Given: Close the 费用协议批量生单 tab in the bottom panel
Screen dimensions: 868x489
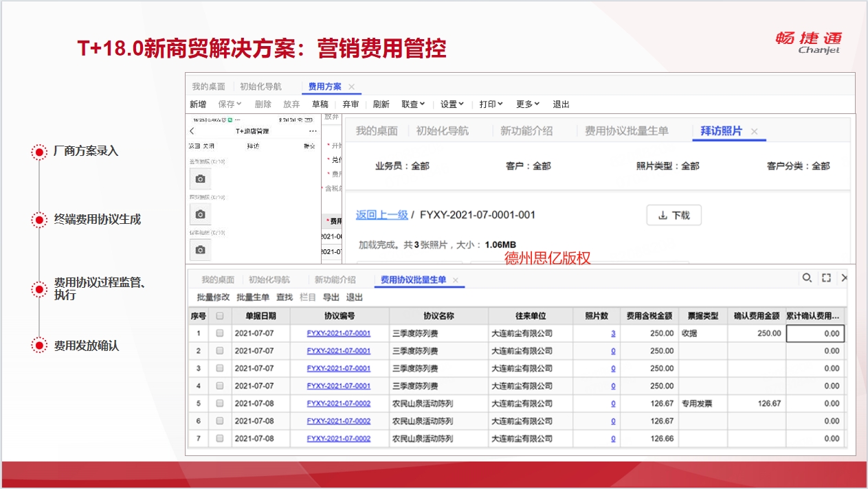Looking at the screenshot, I should [455, 280].
